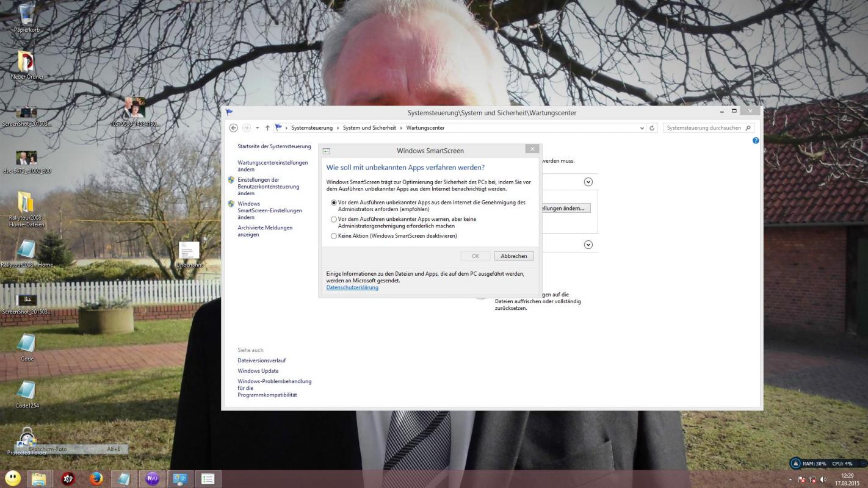Screen dimensions: 868x488
Task: Open Windows SmartScreen-Einstellungen ändern link
Action: point(270,210)
